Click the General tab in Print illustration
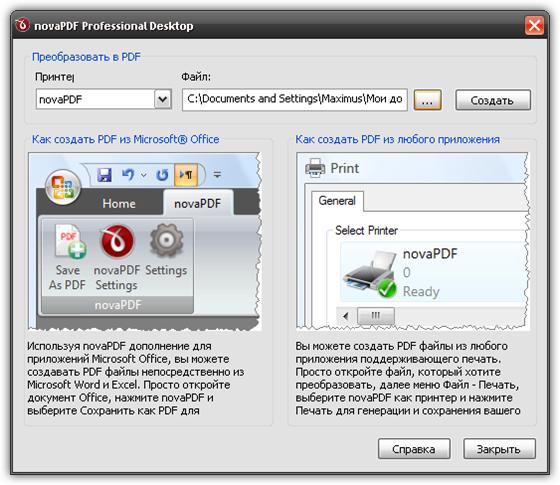 [x=337, y=201]
